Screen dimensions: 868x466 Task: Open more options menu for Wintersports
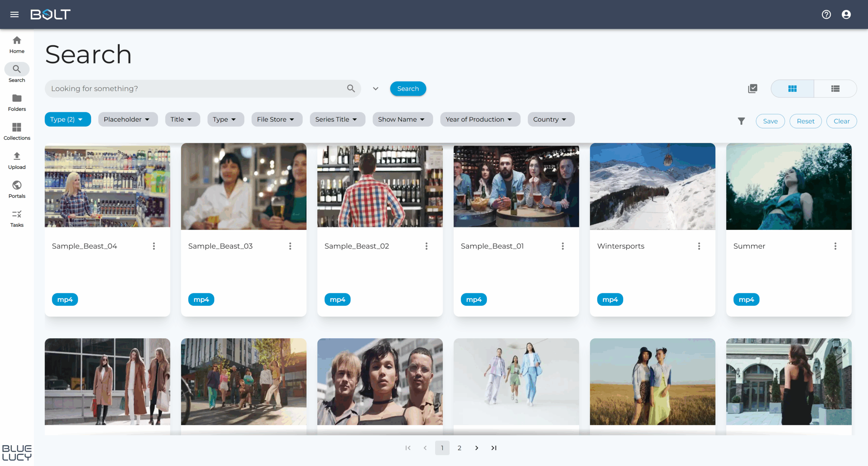[699, 246]
